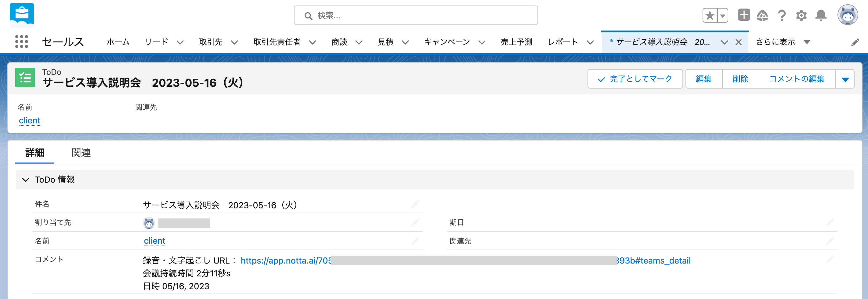Click the 会議持続時間 2分11秒s text
This screenshot has height=299, width=868.
[x=186, y=273]
